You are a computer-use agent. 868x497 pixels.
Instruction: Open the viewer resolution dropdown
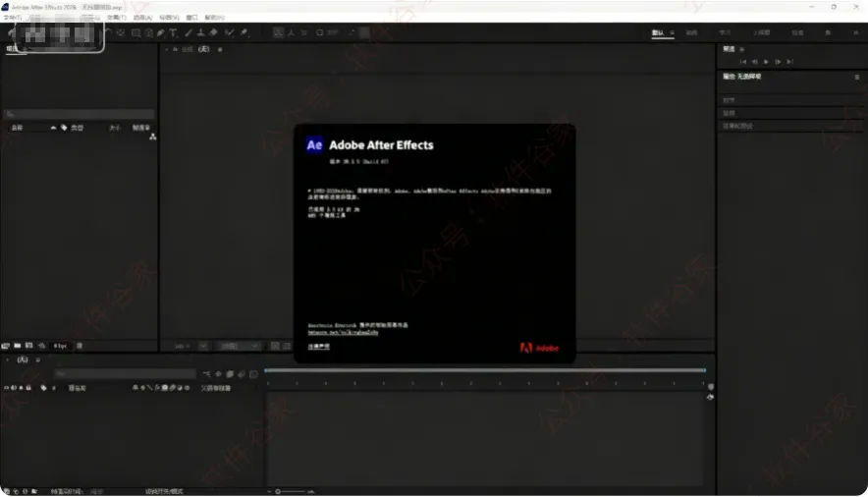click(x=240, y=346)
